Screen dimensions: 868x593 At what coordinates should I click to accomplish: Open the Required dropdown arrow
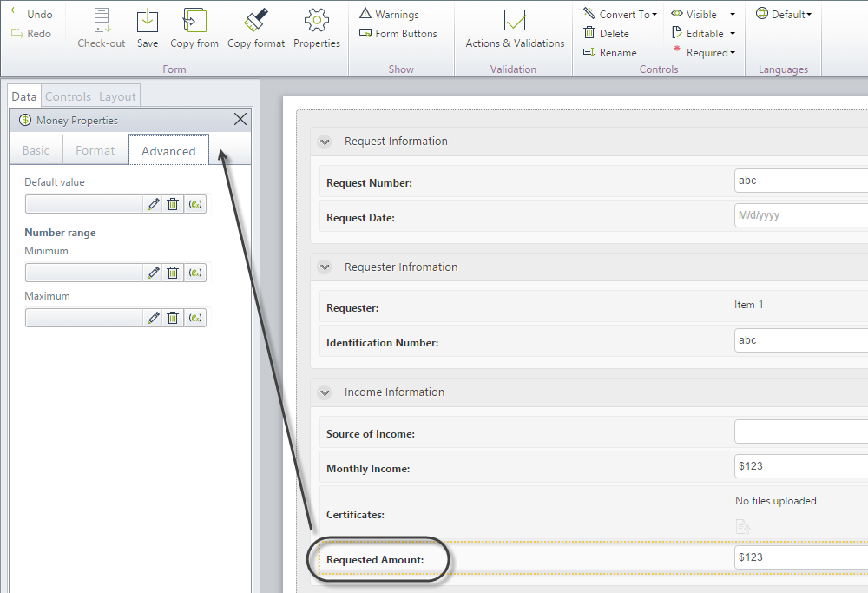pos(733,53)
